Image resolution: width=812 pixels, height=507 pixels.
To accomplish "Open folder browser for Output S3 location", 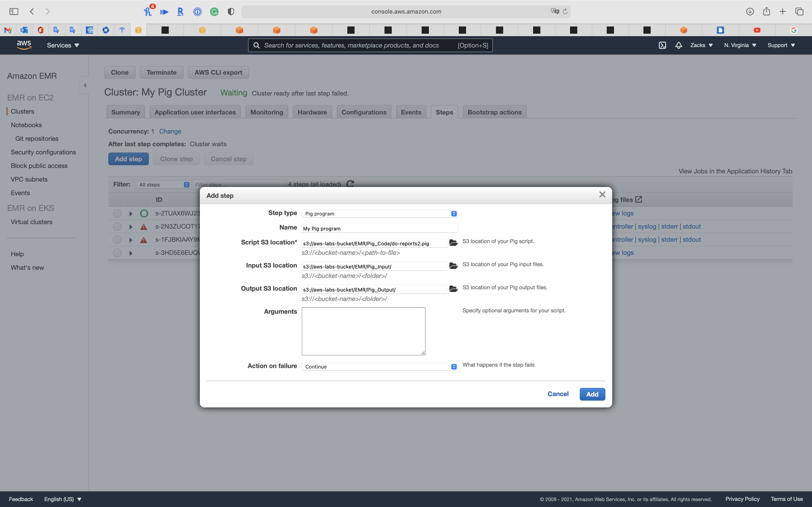I will click(x=453, y=289).
